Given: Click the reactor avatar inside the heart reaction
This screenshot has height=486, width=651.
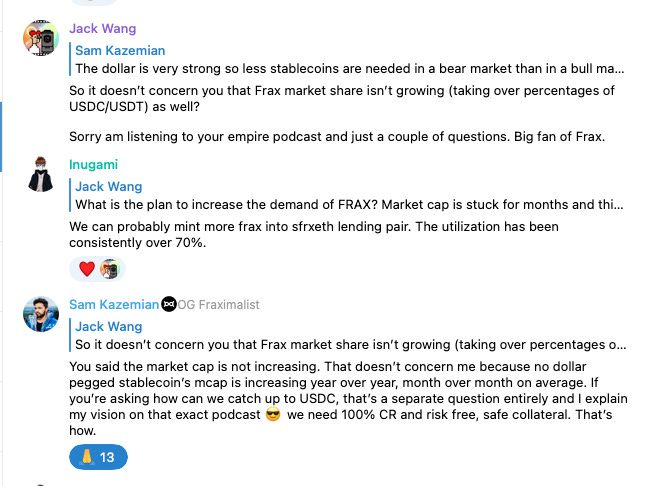Looking at the screenshot, I should pos(109,269).
